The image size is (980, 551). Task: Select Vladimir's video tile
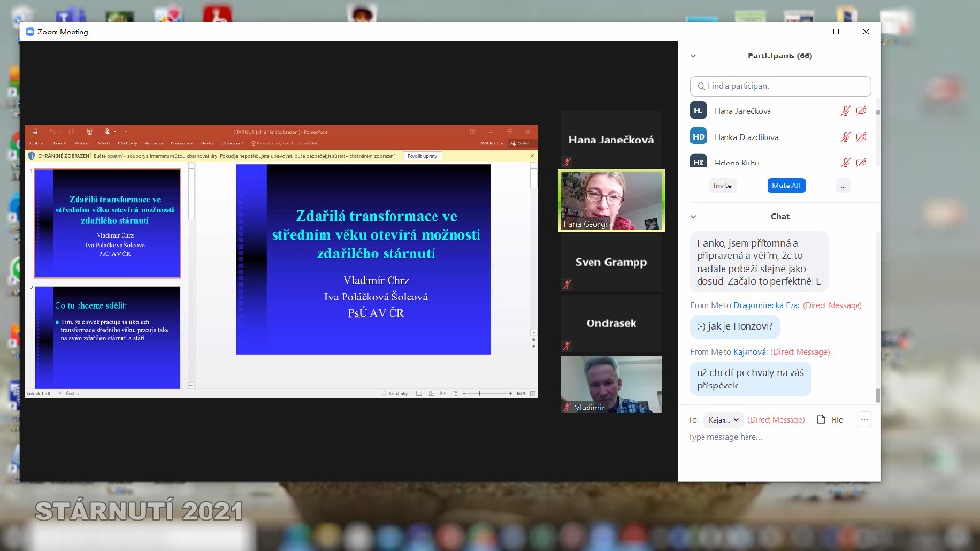pyautogui.click(x=611, y=385)
